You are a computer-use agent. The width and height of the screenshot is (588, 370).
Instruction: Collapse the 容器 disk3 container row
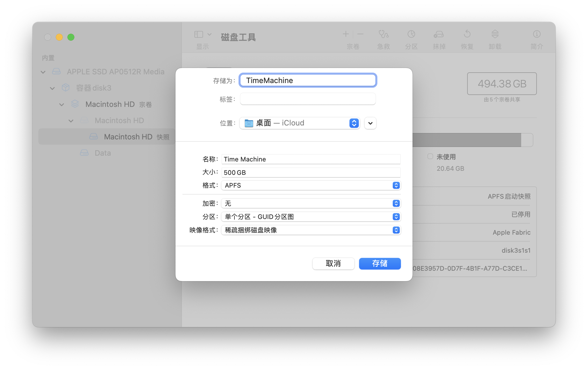(52, 88)
